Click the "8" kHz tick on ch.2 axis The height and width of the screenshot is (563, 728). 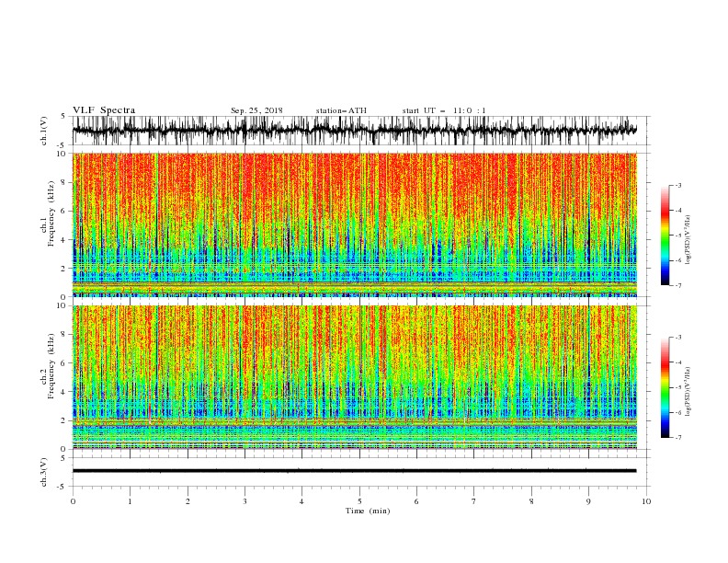coord(63,335)
